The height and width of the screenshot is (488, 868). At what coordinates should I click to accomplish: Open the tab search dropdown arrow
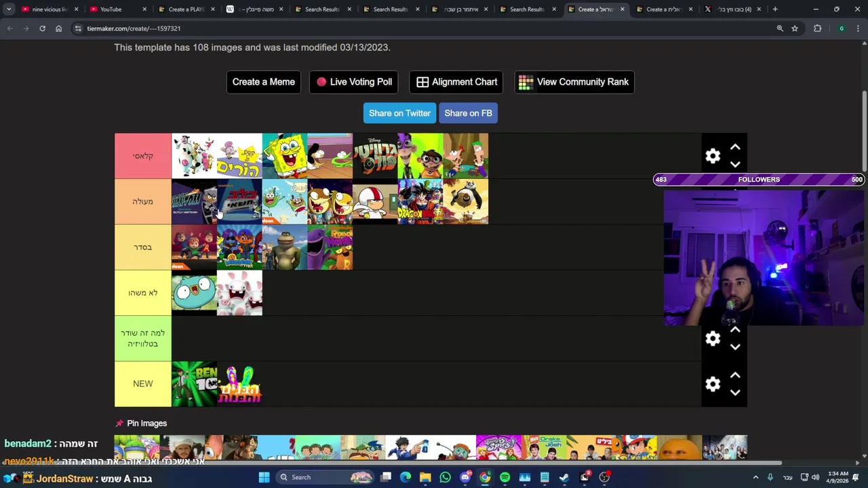tap(9, 9)
